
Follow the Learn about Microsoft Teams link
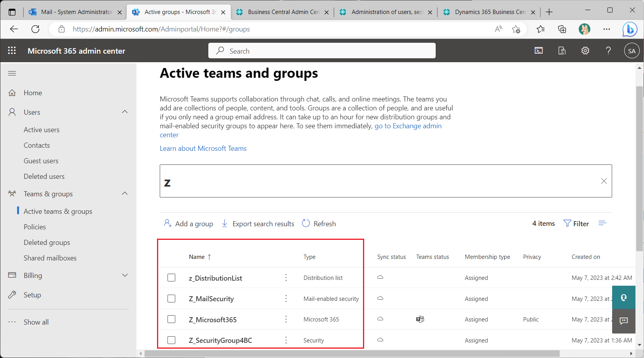[203, 148]
